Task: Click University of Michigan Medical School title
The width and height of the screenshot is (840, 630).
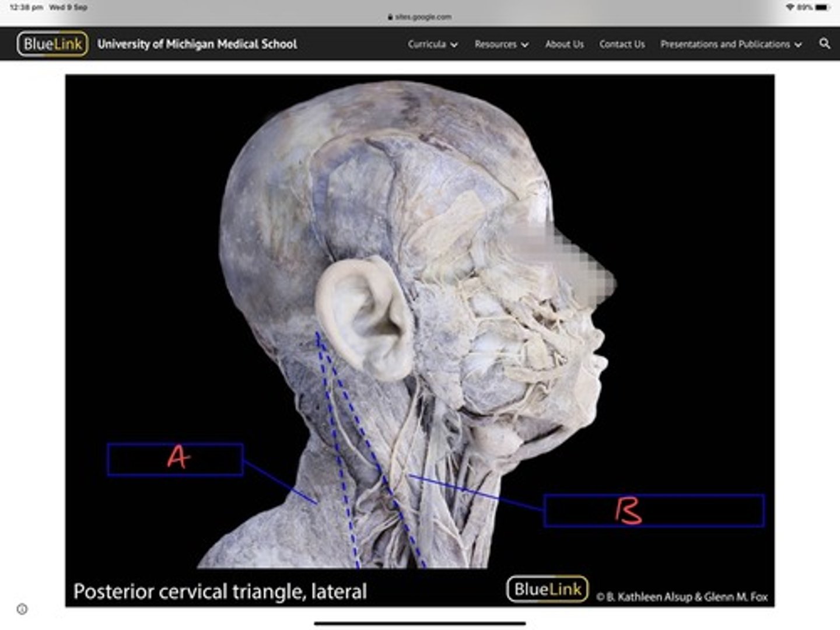Action: click(x=197, y=44)
